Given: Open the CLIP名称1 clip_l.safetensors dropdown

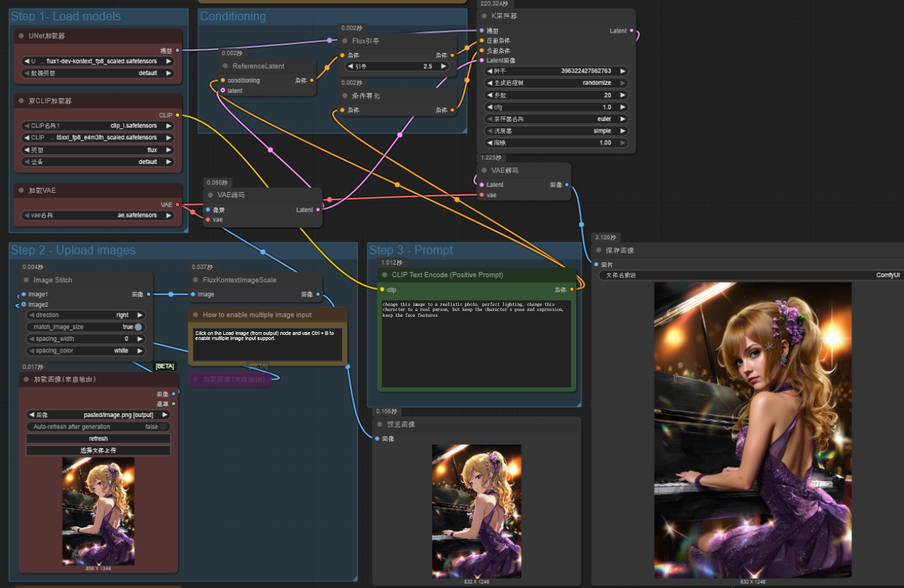Looking at the screenshot, I should [98, 125].
